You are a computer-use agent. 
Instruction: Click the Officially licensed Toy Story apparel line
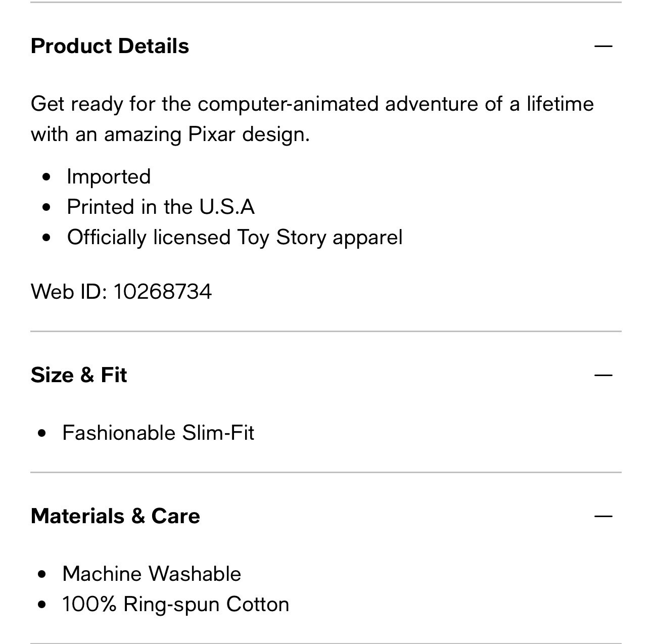coord(235,237)
